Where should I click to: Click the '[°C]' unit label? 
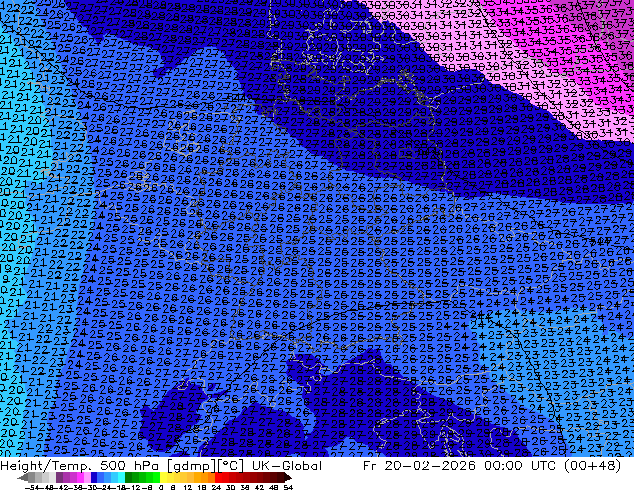pyautogui.click(x=229, y=466)
